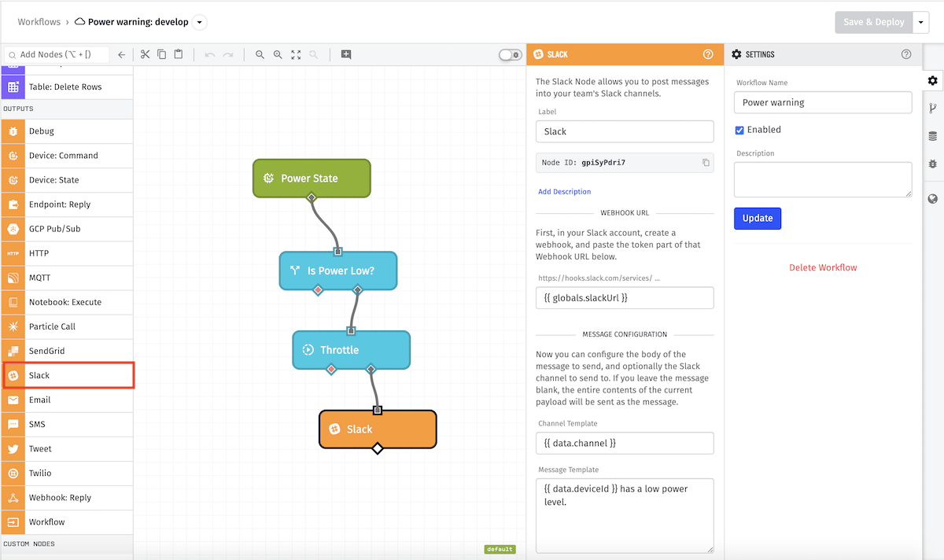Click the Workflow Name field
This screenshot has height=560, width=944.
(823, 102)
